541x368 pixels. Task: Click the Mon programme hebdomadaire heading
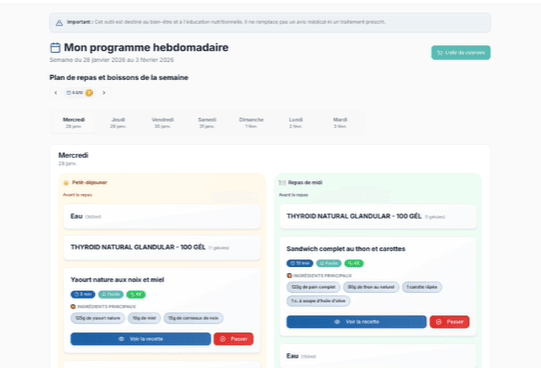pos(146,48)
